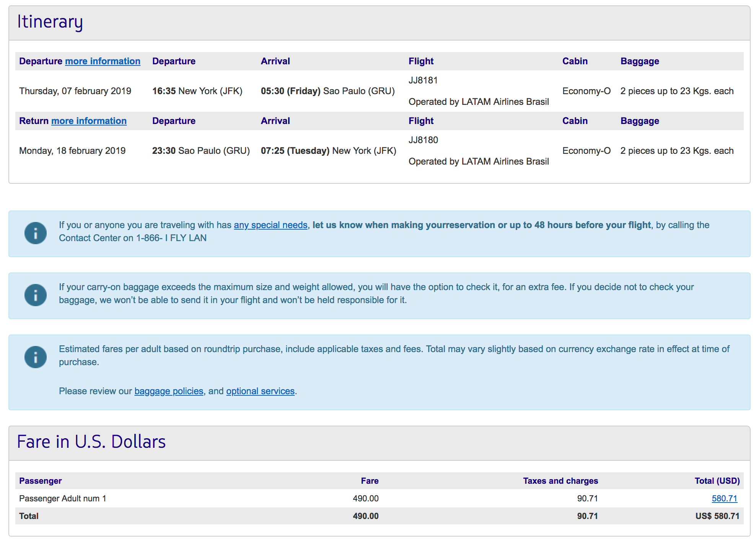
Task: Click the US$ 580.71 grand total
Action: 717,516
